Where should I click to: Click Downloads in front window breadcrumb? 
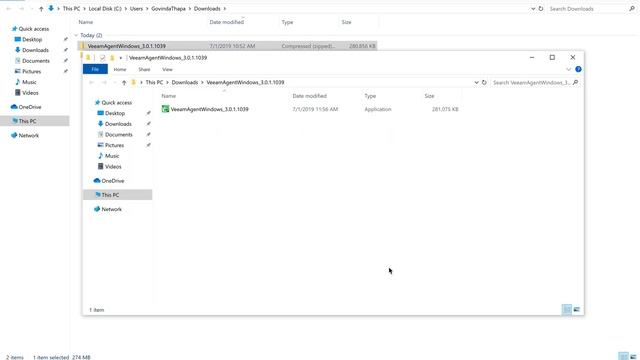click(184, 82)
